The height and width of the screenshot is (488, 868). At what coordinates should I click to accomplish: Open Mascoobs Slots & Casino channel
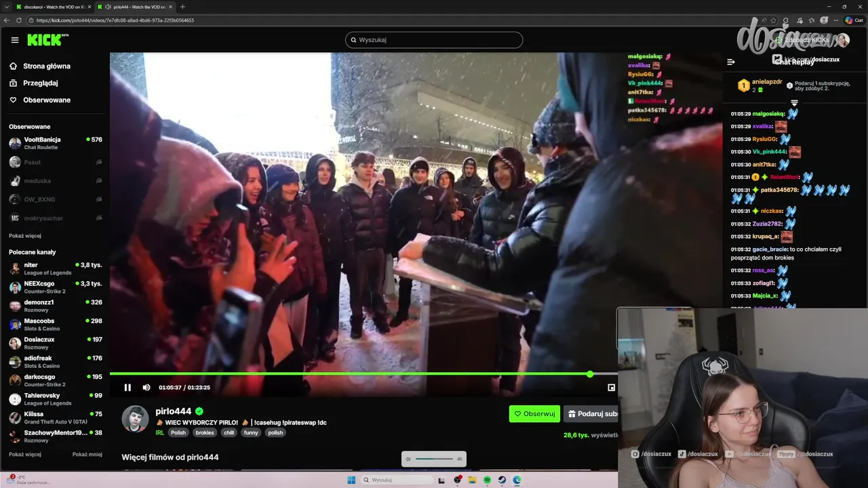pyautogui.click(x=55, y=325)
